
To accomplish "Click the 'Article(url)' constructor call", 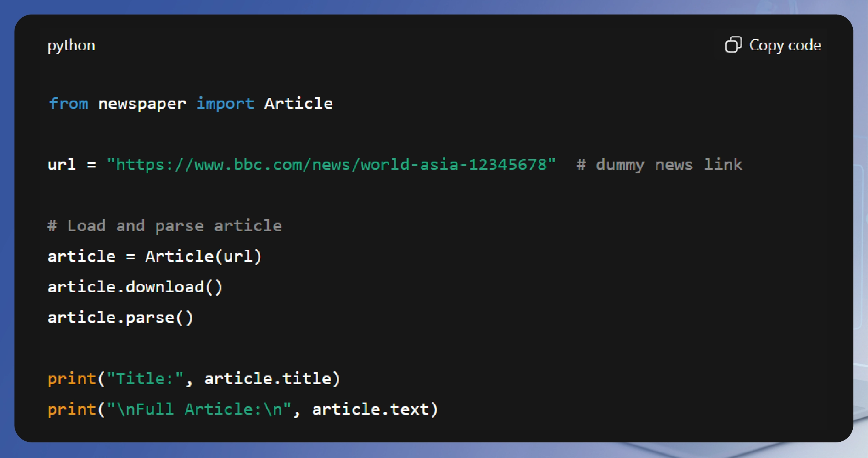I will tap(203, 257).
